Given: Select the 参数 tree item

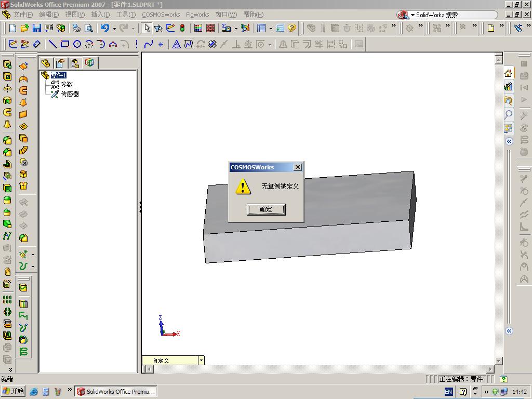Looking at the screenshot, I should pyautogui.click(x=66, y=85).
